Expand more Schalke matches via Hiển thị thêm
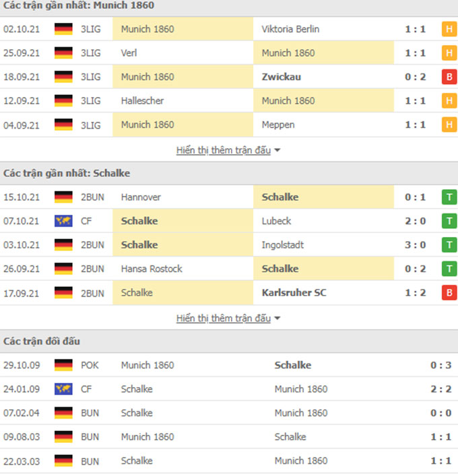 coord(224,318)
